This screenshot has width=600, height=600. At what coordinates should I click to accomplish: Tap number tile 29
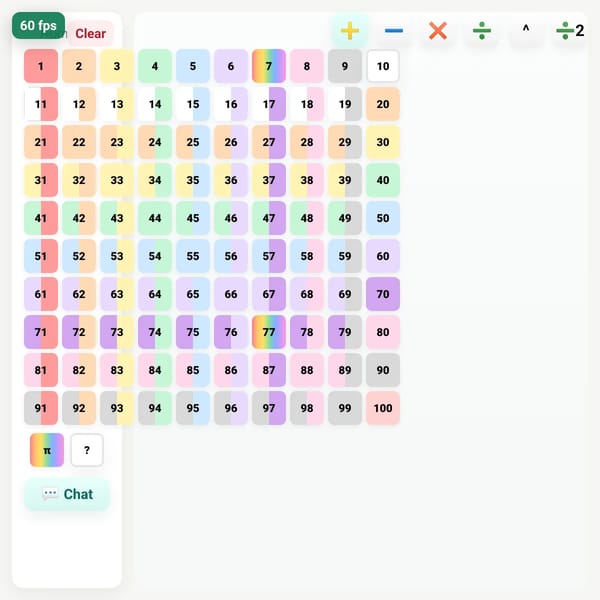tap(345, 142)
